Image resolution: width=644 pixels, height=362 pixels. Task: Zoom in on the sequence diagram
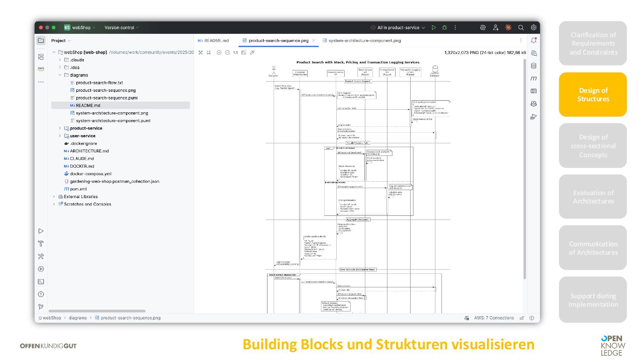click(x=219, y=53)
